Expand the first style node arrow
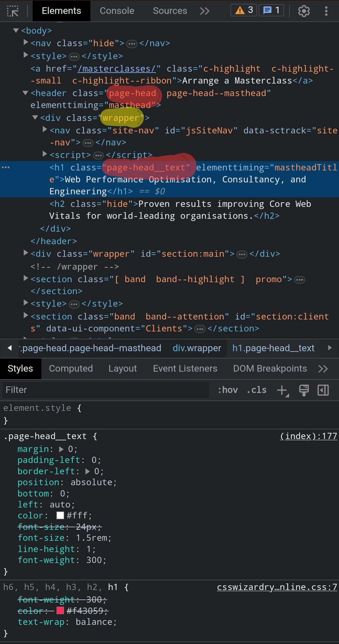 (x=26, y=55)
